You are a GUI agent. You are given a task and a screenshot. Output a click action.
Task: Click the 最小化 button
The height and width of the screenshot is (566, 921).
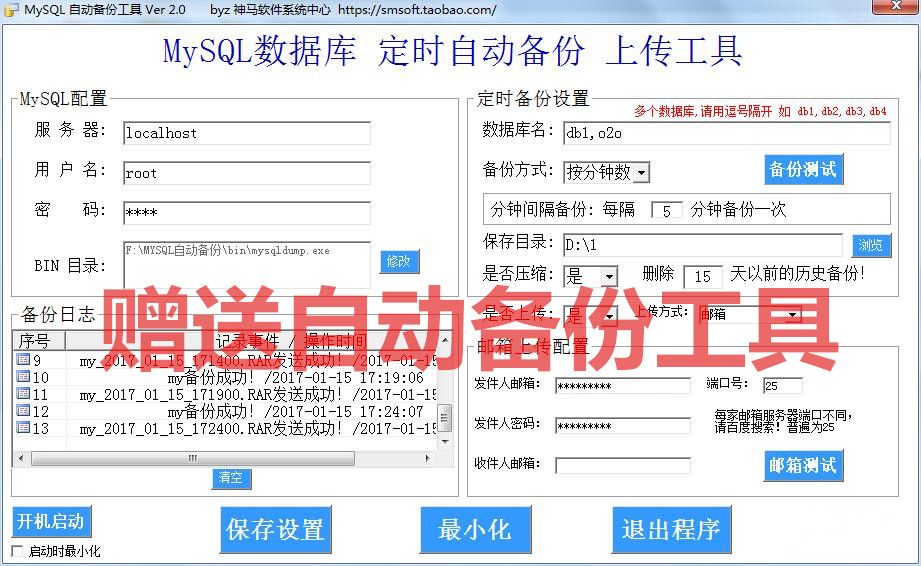point(475,530)
